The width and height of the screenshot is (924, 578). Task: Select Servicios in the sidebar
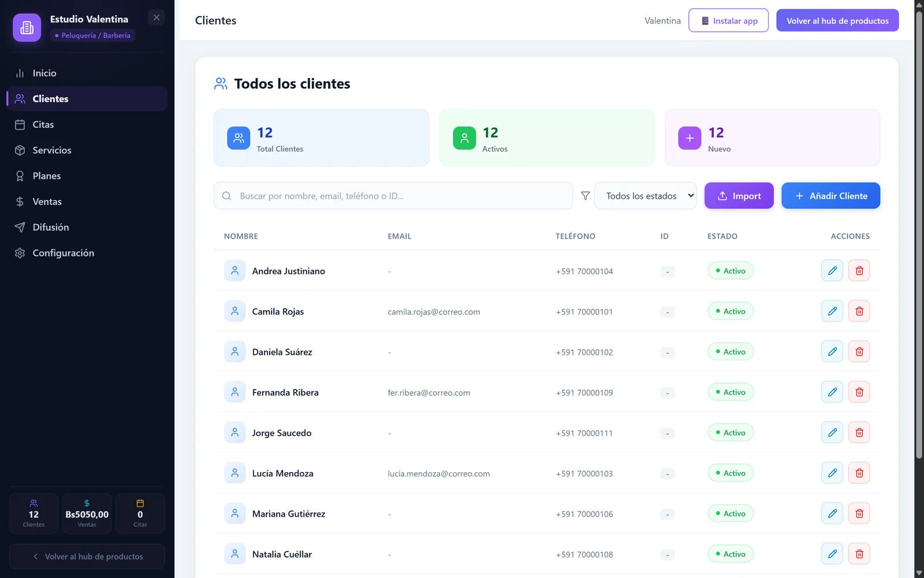point(87,150)
